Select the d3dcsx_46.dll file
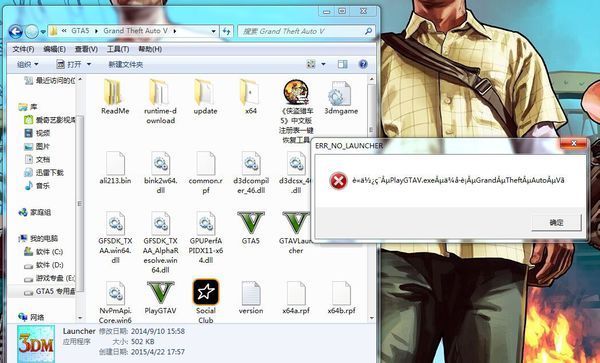 [x=295, y=172]
